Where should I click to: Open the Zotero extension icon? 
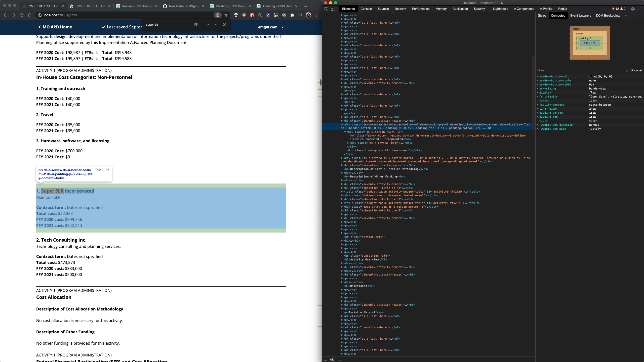coord(268,15)
